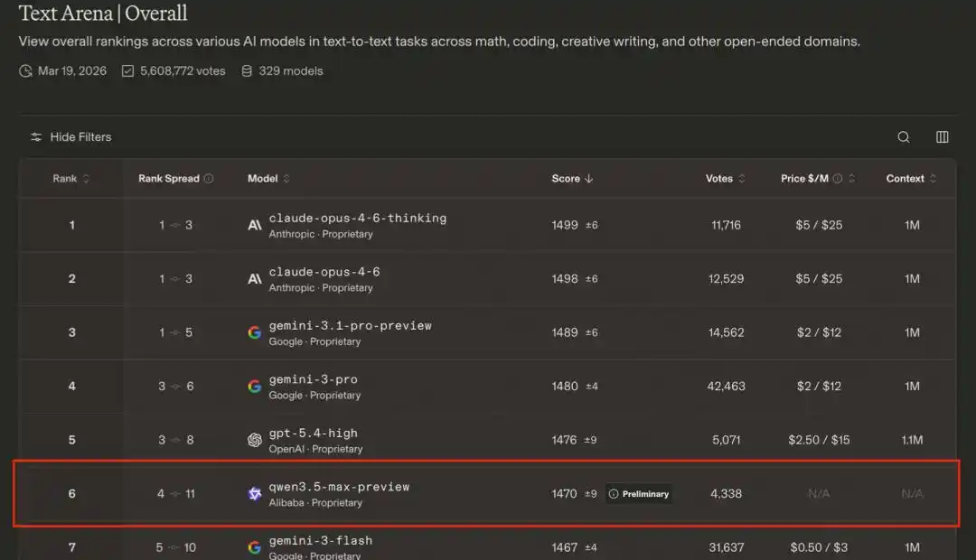Click the Rank Spread info icon
Viewport: 976px width, 560px height.
209,179
